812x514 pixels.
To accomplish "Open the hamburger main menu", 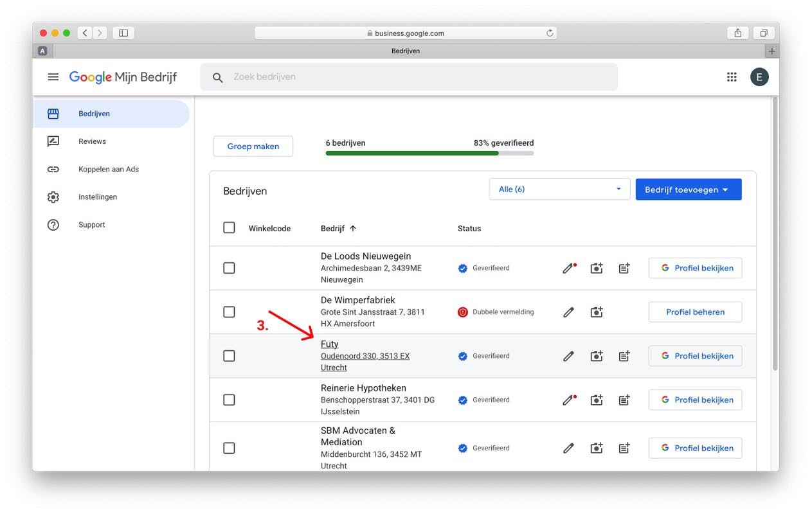I will [x=53, y=77].
